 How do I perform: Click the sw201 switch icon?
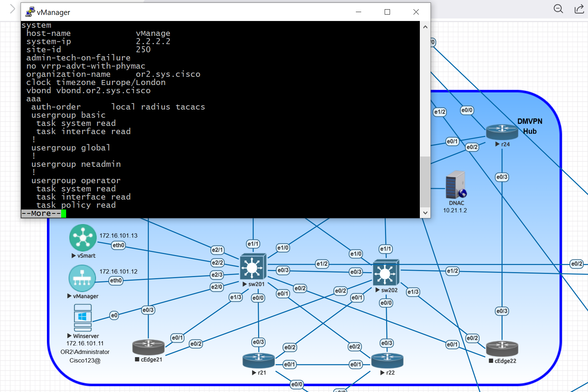pos(253,266)
